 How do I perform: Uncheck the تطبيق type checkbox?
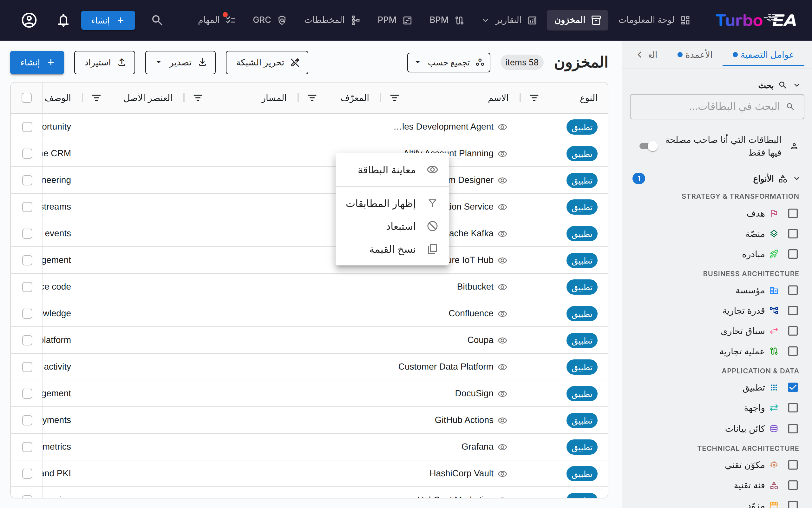click(793, 387)
